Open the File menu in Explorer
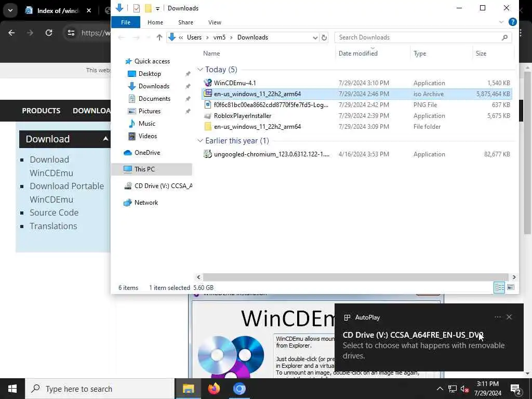Viewport: 532px width, 399px height. (x=126, y=22)
